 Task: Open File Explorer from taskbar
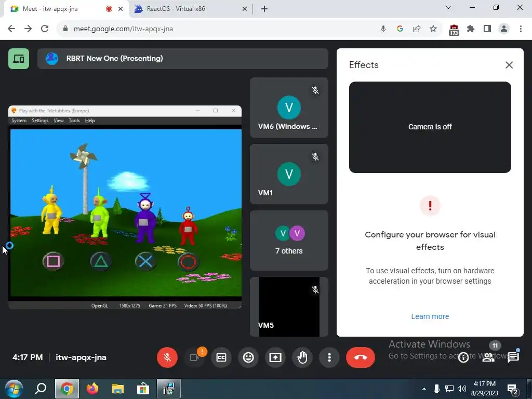click(118, 389)
